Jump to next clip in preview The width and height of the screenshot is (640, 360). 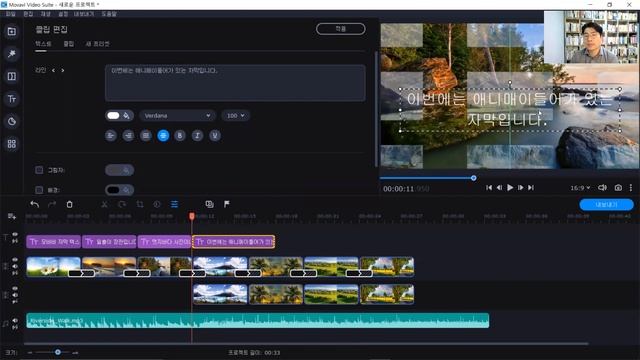pyautogui.click(x=531, y=188)
